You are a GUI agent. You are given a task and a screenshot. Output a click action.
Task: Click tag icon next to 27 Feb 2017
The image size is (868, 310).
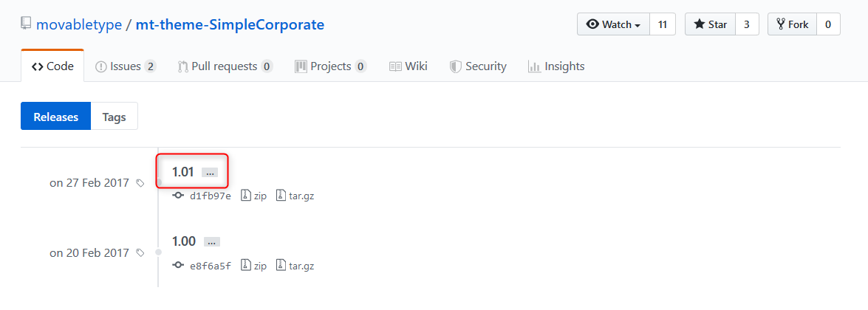140,183
